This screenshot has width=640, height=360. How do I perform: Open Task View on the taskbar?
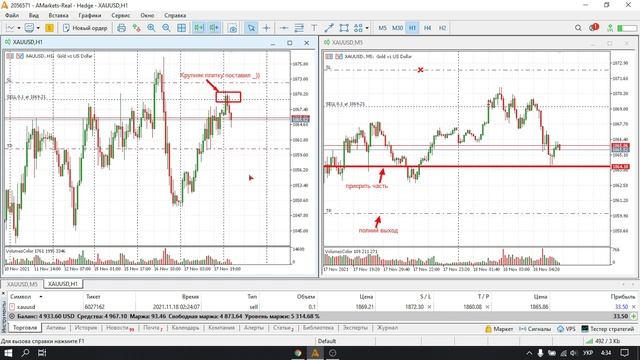42,353
